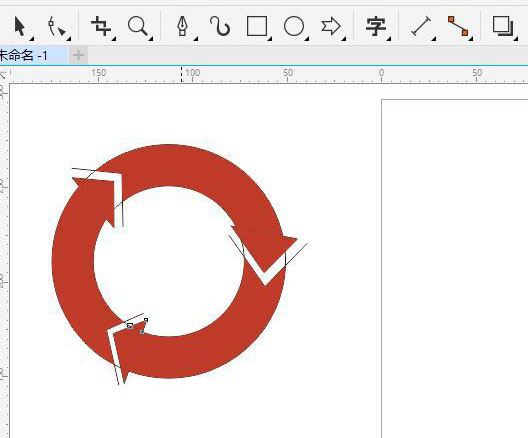Expand the Arrow shapes flyout arrow
The width and height of the screenshot is (528, 438).
click(343, 39)
